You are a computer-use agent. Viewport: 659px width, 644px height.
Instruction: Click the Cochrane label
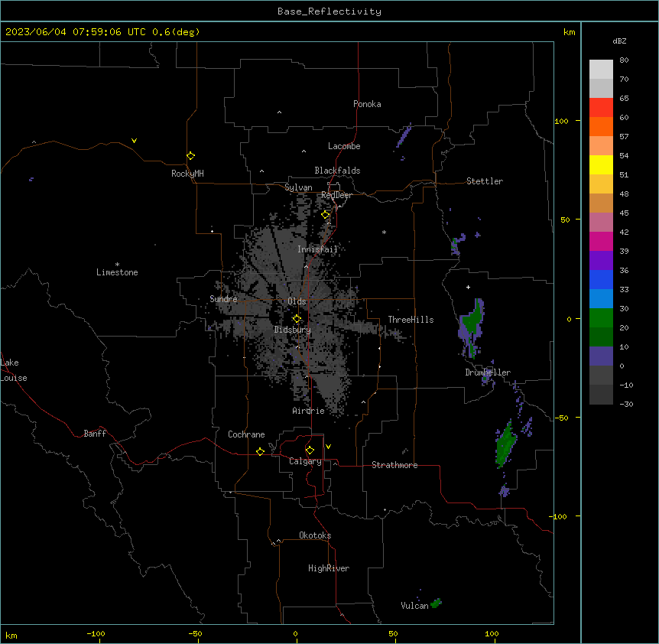click(x=246, y=434)
